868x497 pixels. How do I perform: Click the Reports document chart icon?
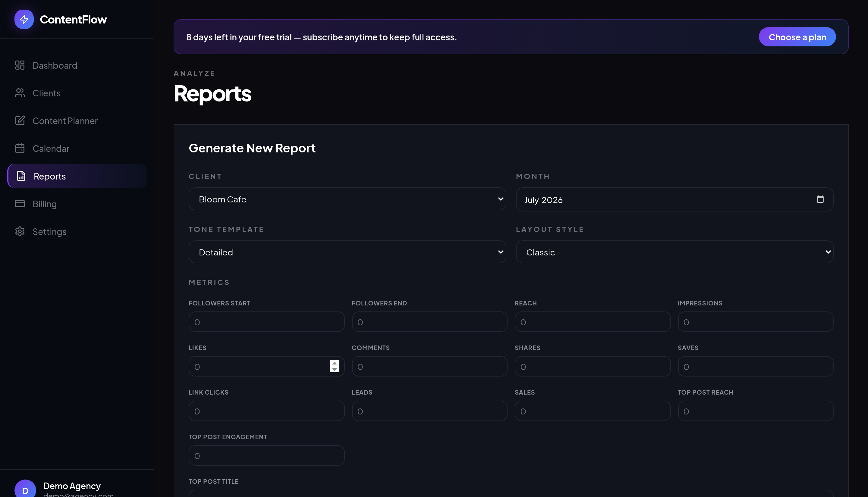coord(21,176)
